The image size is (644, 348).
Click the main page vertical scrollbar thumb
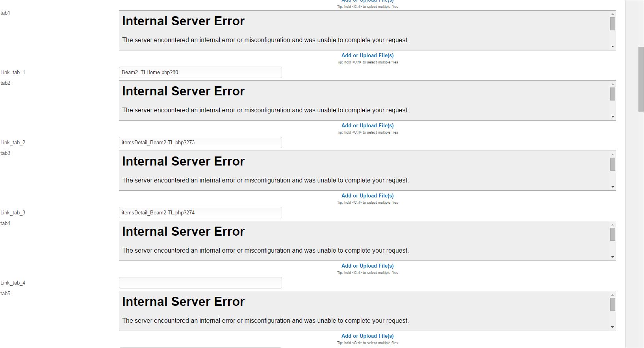point(641,79)
